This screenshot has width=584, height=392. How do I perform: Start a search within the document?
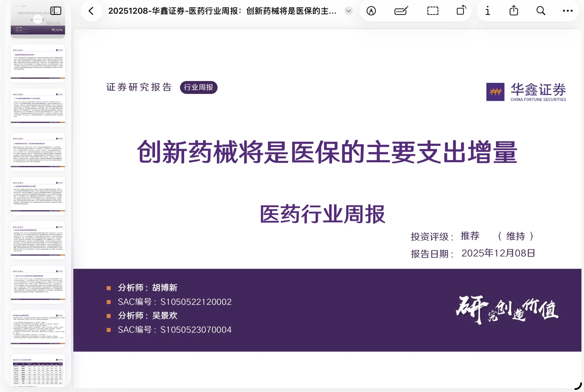540,11
